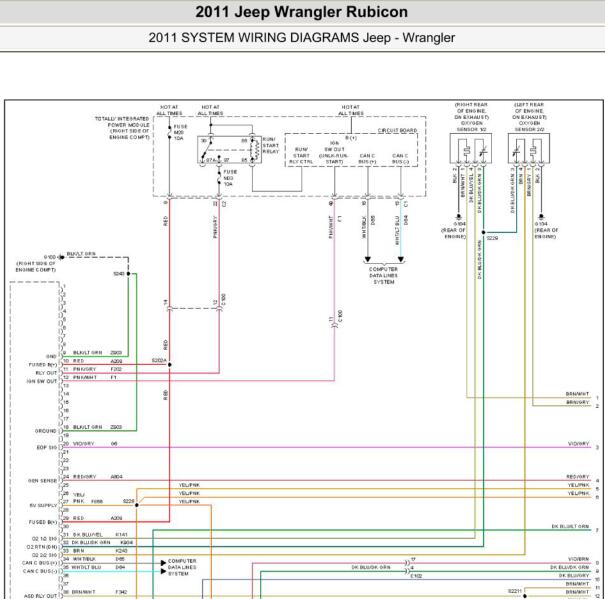This screenshot has height=599, width=605.
Task: Click the 'FUSE M03 10A' label
Action: click(x=230, y=178)
